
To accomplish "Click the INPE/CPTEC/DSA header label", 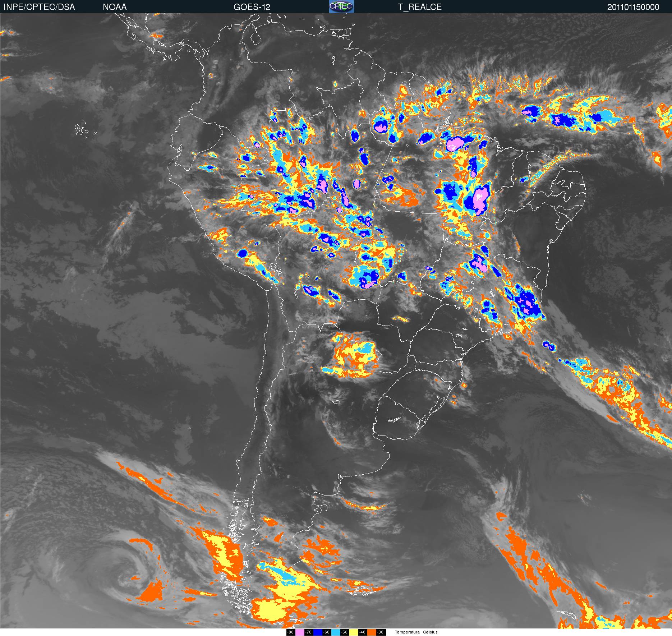I will pos(39,7).
